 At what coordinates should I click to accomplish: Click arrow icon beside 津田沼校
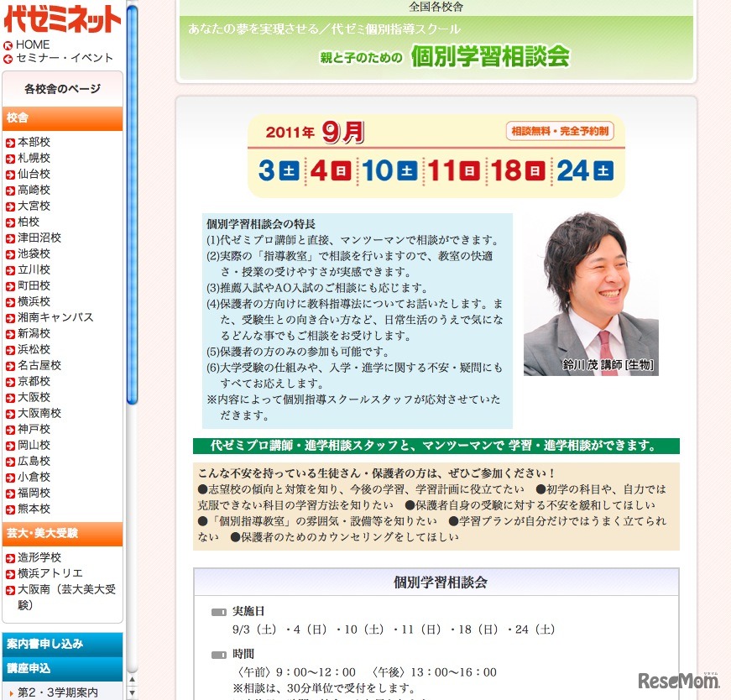[10, 238]
